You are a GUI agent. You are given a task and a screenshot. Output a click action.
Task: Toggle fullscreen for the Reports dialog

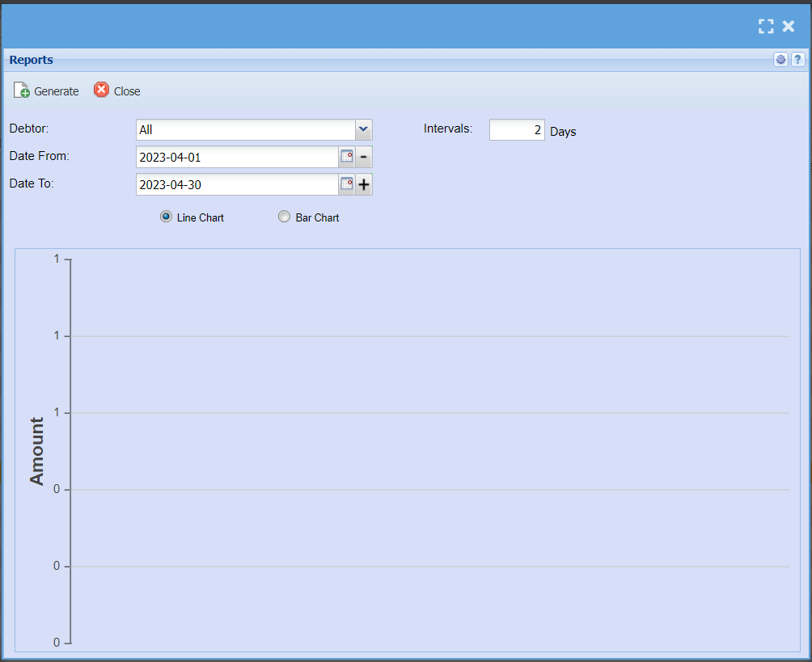(x=766, y=27)
